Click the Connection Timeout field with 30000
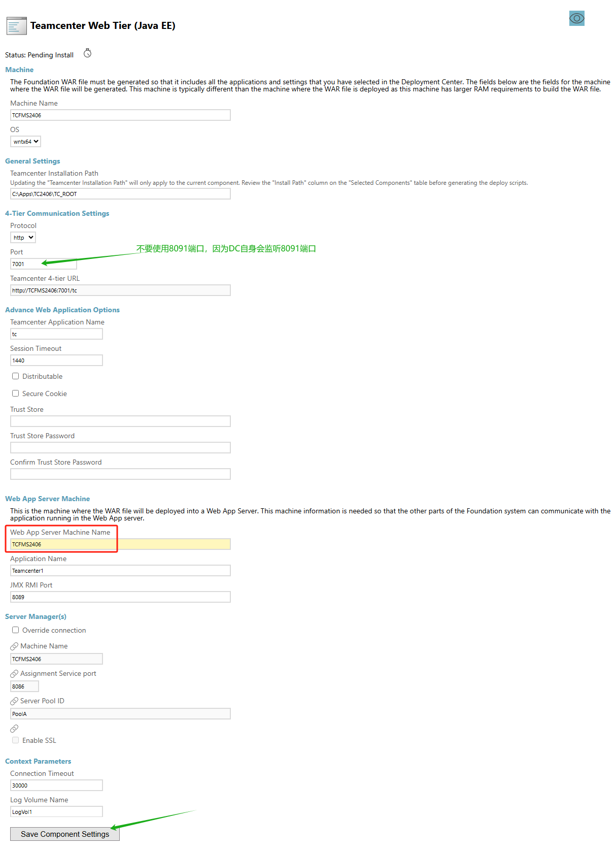 (56, 785)
